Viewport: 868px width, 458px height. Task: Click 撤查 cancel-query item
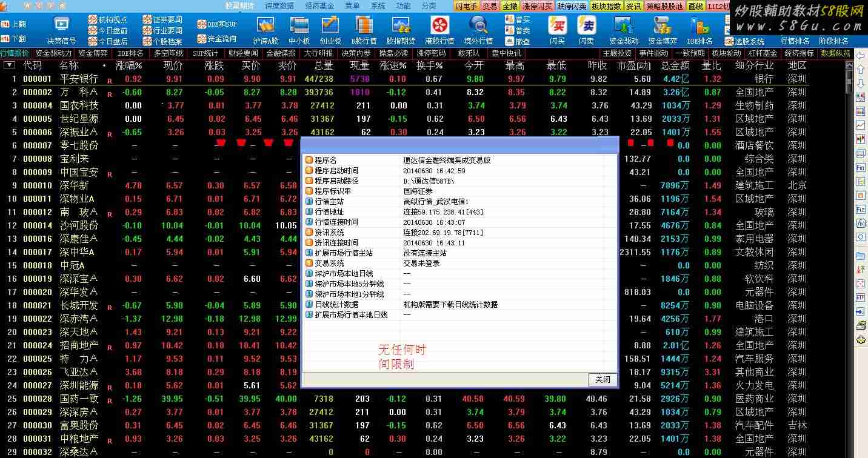517,41
